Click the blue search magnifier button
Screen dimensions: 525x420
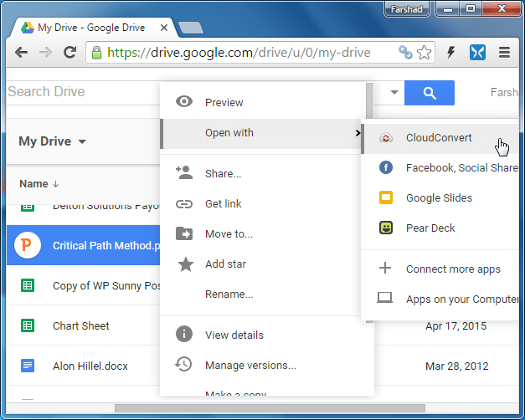(430, 93)
